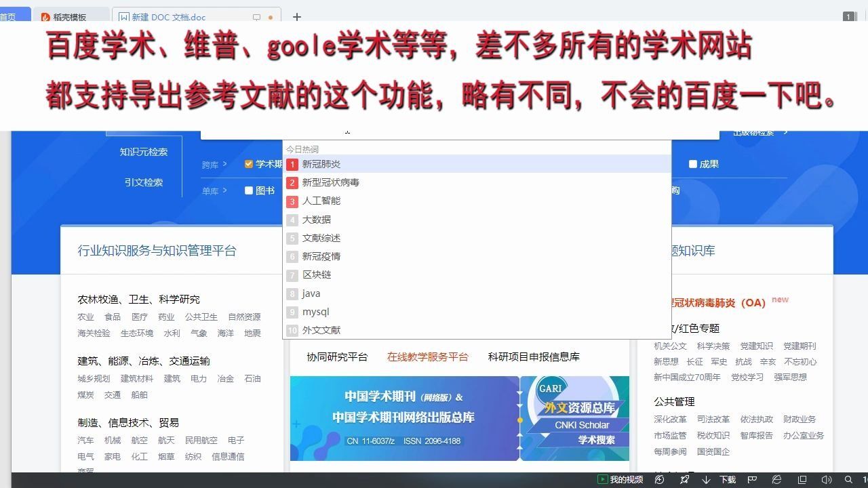Screen dimensions: 868x488
Task: Open the 公共卫生 category link
Action: pos(201,317)
